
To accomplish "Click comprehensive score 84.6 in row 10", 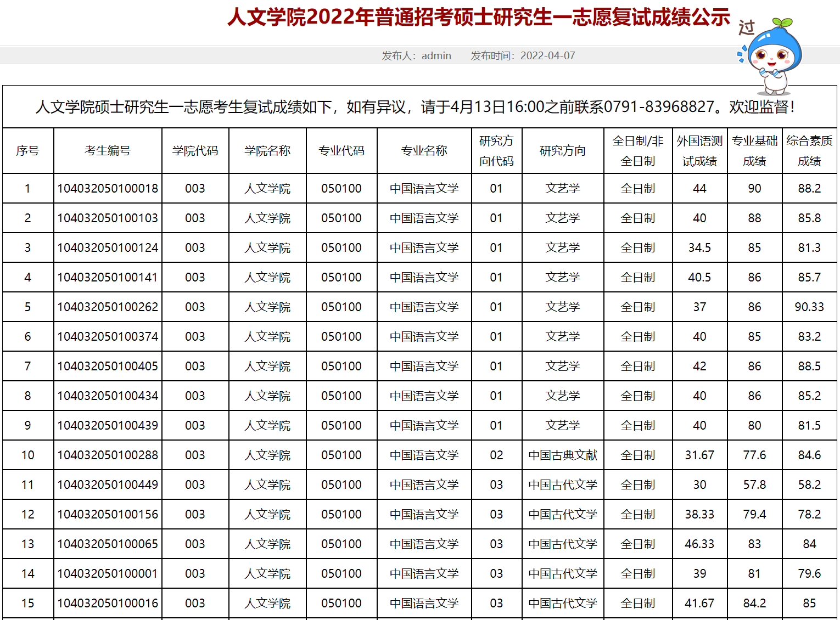I will 810,455.
